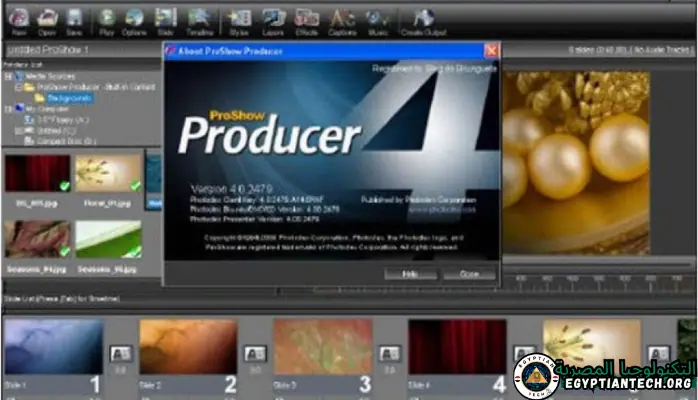Select Slide 2 orange background in the slide list
698x400 pixels.
188,347
